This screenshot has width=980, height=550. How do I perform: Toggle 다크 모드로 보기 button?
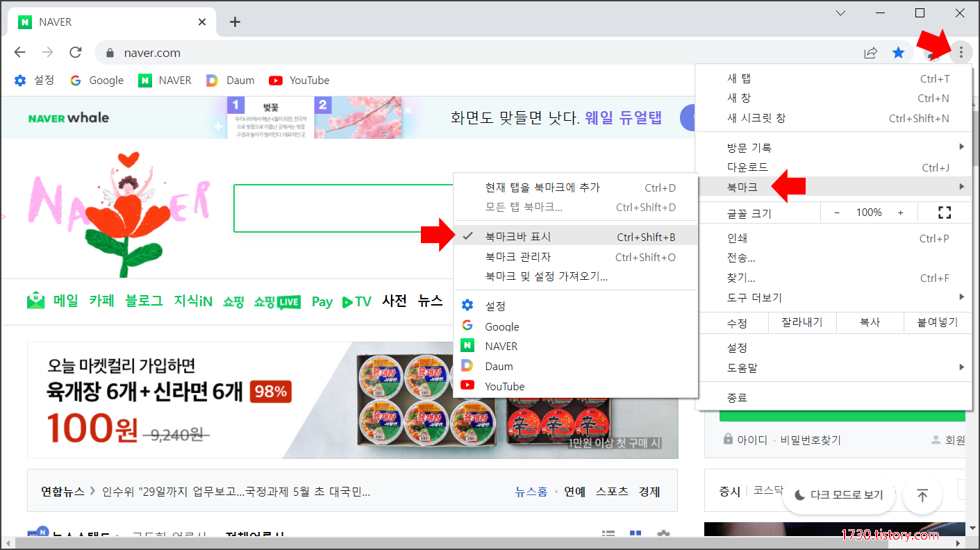839,495
